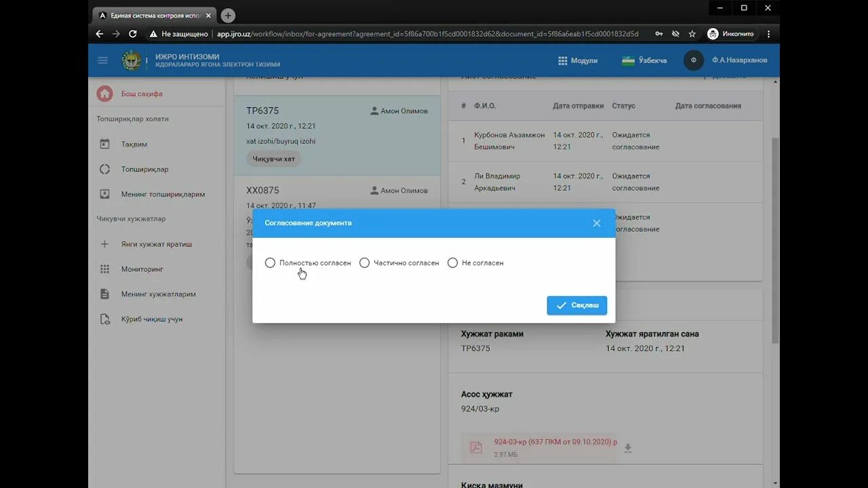Viewport: 868px width, 488px height.
Task: Close the 'Согласование документа' dialog
Action: click(x=597, y=223)
